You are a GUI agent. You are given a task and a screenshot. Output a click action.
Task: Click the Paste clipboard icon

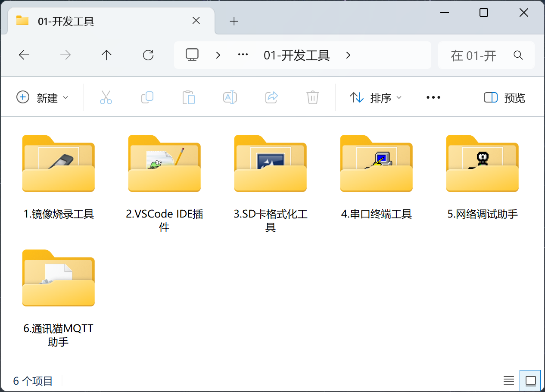click(x=189, y=97)
